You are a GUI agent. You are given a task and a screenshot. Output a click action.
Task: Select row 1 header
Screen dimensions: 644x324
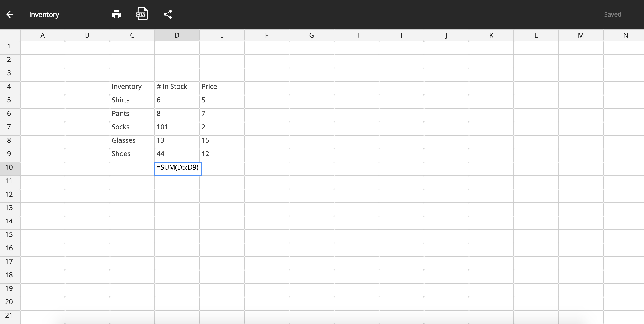(x=10, y=48)
